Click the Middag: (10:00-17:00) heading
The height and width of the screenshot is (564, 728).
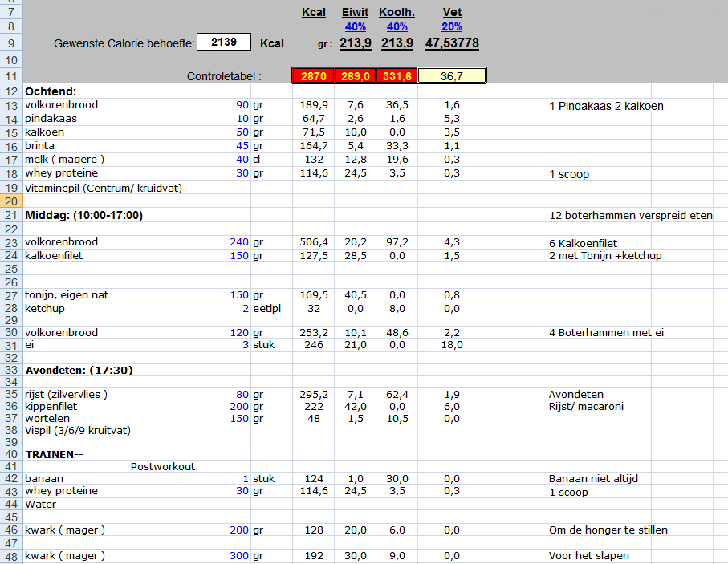(x=83, y=215)
